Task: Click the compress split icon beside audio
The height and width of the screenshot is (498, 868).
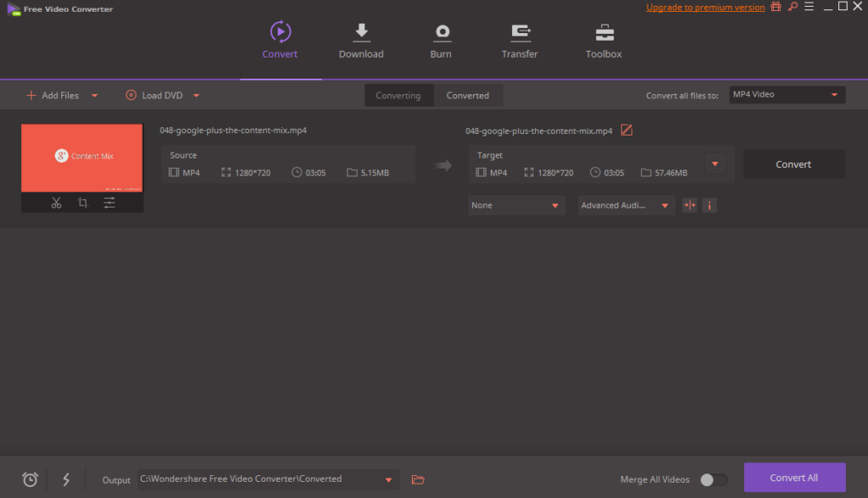Action: pos(689,205)
